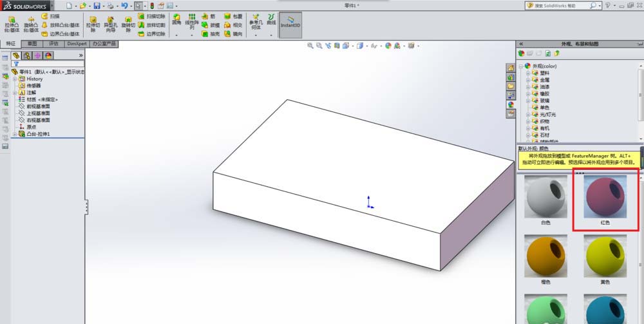Expand dropdown under 曲线 curves

(x=271, y=35)
